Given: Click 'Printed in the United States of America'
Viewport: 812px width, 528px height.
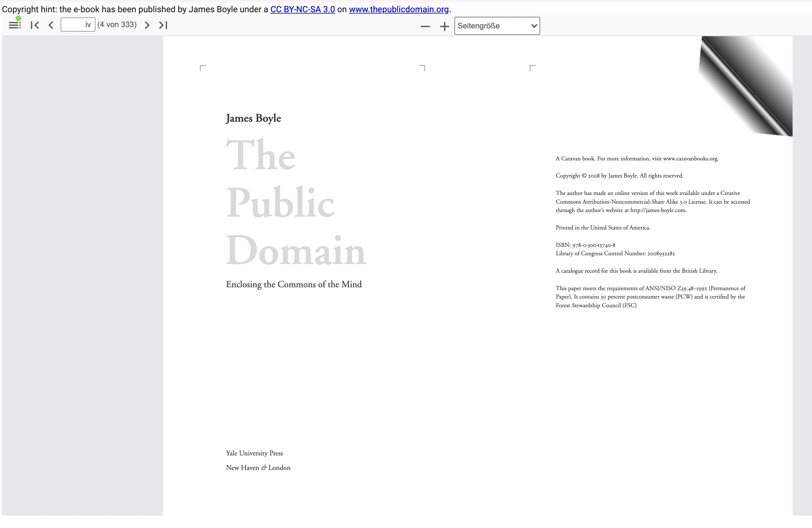Looking at the screenshot, I should tap(603, 228).
